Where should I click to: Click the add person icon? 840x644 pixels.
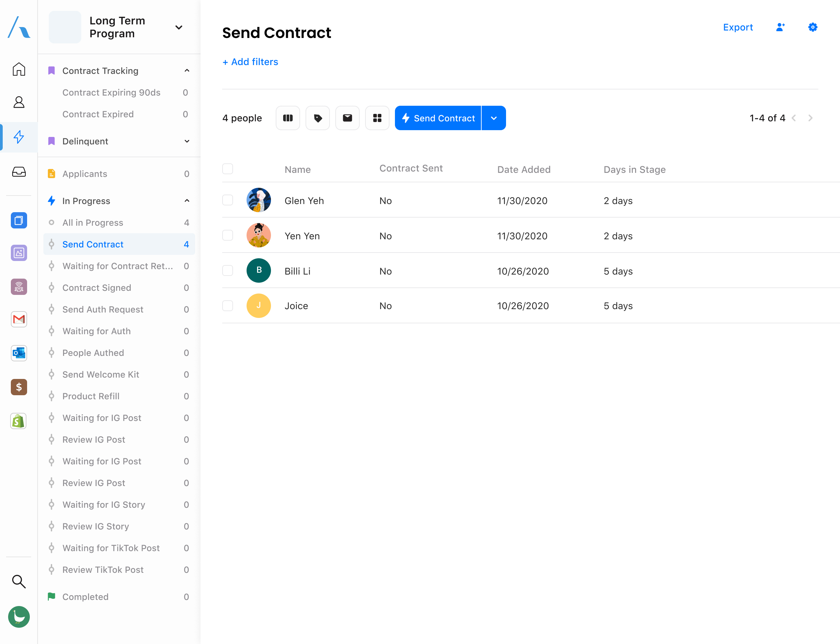tap(780, 27)
